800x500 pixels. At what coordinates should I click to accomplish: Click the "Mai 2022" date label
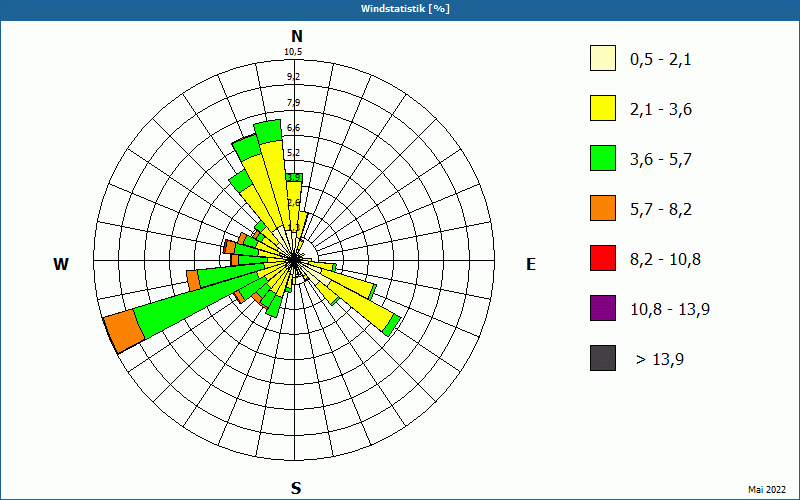click(767, 490)
